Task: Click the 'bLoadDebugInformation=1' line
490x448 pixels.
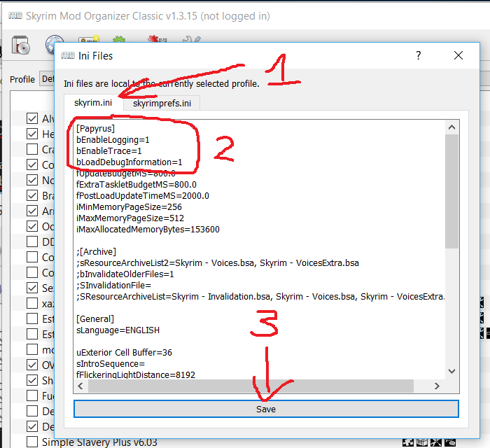Action: (x=129, y=162)
